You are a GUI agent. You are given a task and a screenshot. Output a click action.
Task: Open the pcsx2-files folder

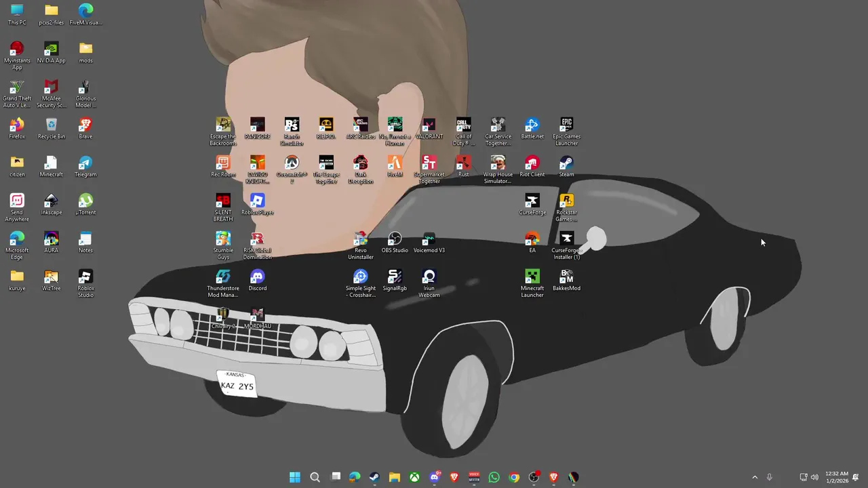point(52,14)
